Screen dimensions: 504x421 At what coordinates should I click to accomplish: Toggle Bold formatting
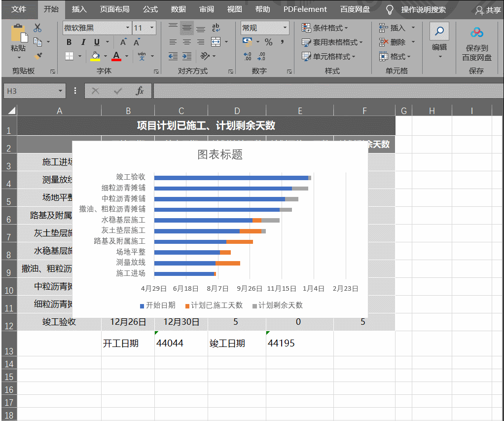[69, 42]
